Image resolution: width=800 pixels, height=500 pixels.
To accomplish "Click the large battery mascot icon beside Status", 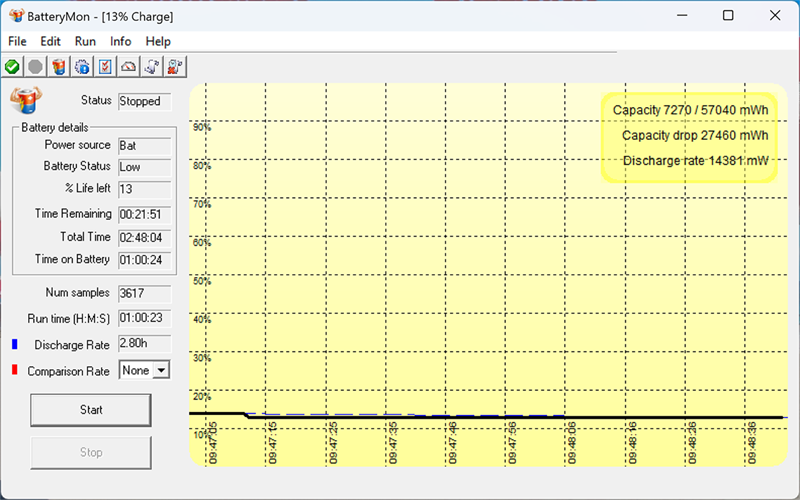I will [x=26, y=100].
